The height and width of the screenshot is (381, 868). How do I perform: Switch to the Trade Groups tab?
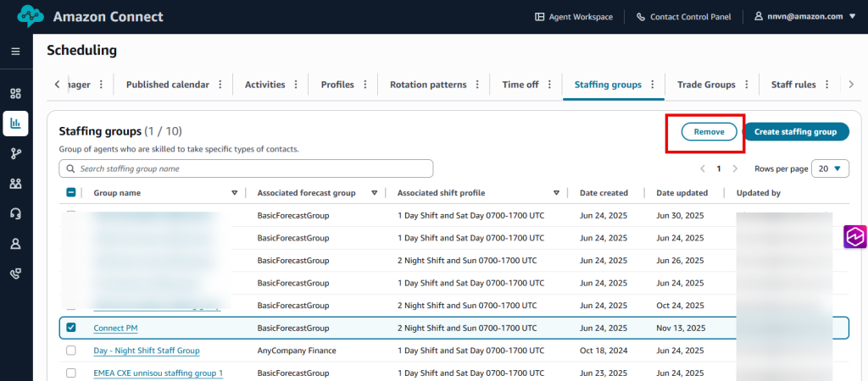[x=705, y=85]
